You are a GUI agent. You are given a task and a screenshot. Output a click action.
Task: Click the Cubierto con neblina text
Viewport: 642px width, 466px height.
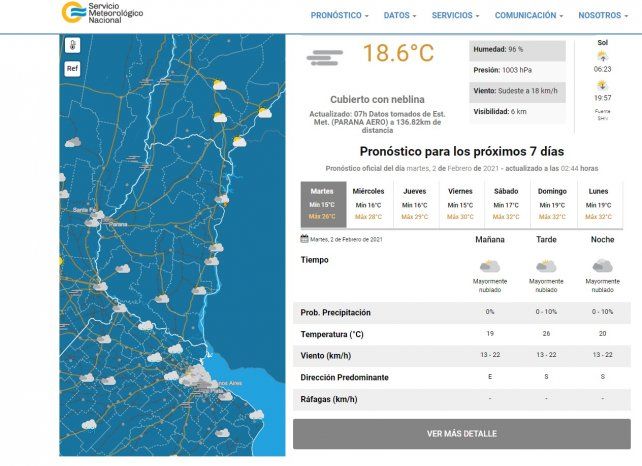point(377,100)
